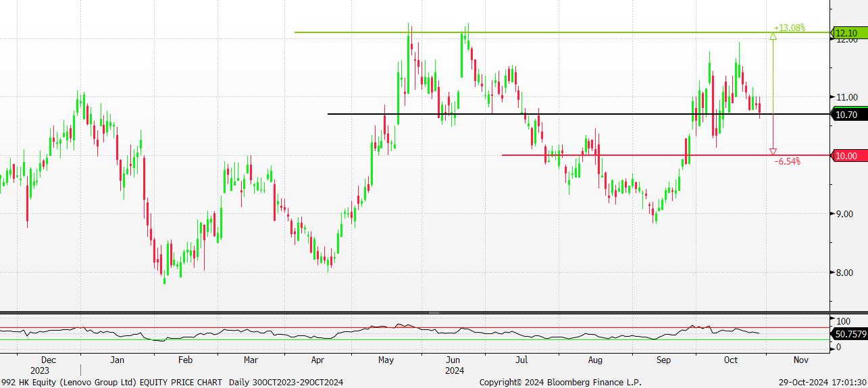
Task: Click the 2024 year label
Action: point(454,370)
